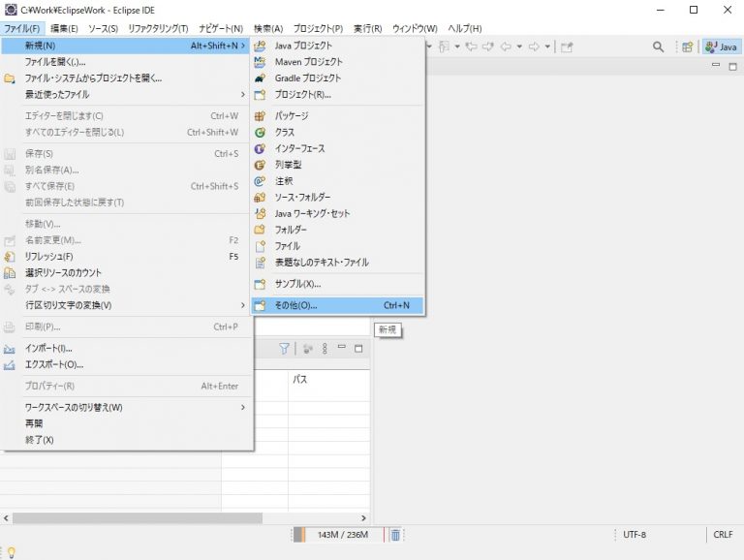744x560 pixels.
Task: Click the search magnifier icon in the toolbar
Action: pos(658,47)
